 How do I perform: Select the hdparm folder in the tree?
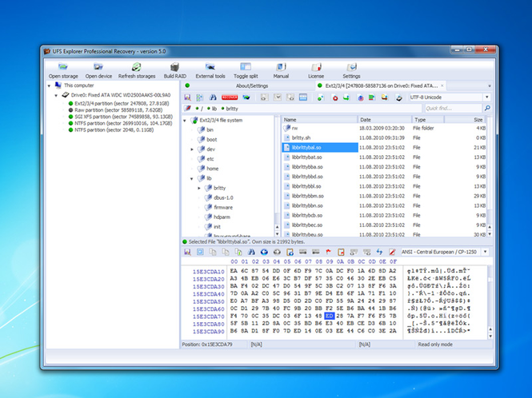click(222, 217)
